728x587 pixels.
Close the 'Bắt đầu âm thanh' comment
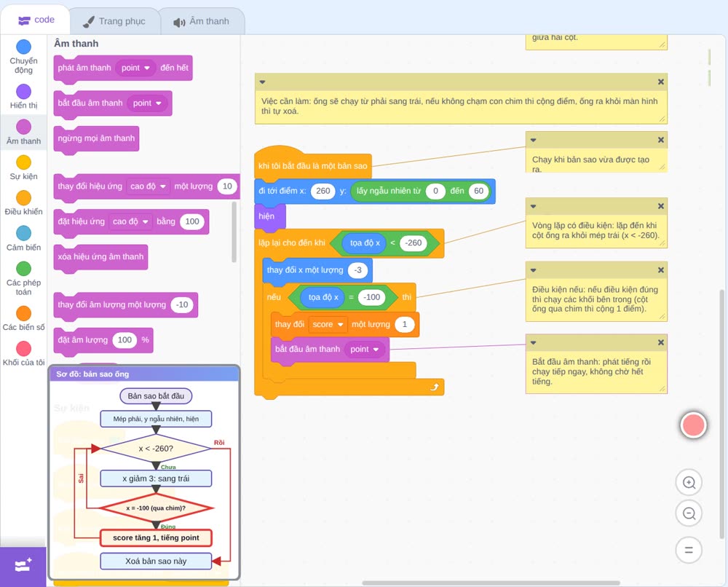(661, 342)
